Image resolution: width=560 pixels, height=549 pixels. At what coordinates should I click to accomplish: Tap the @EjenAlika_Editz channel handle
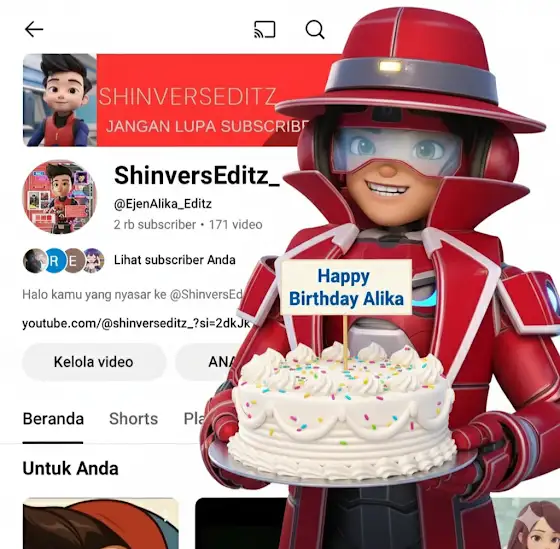[x=163, y=204]
